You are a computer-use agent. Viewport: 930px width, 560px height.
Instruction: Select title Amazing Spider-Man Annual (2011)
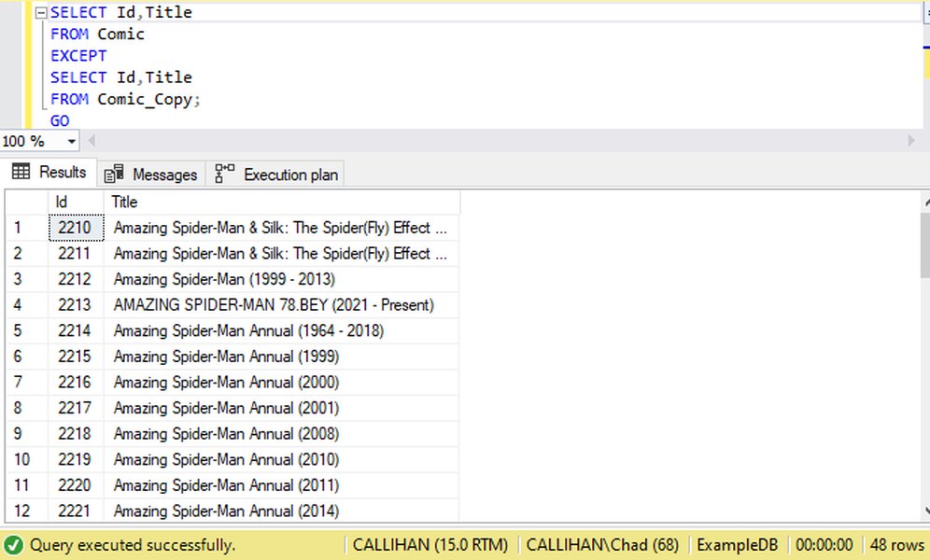click(x=281, y=485)
